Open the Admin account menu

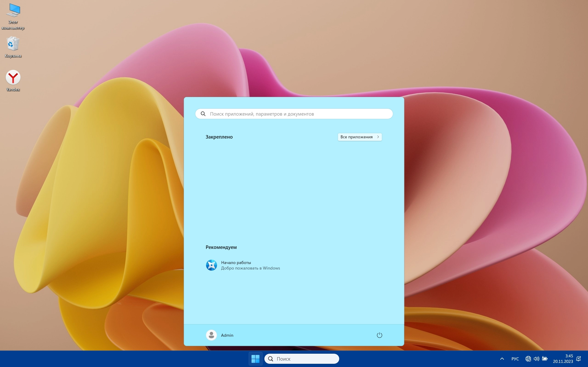[227, 335]
